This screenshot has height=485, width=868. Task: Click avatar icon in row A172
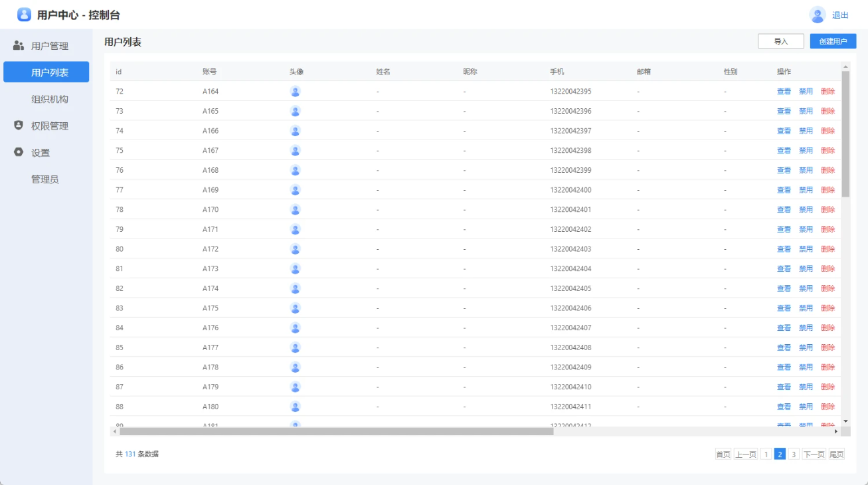[296, 249]
